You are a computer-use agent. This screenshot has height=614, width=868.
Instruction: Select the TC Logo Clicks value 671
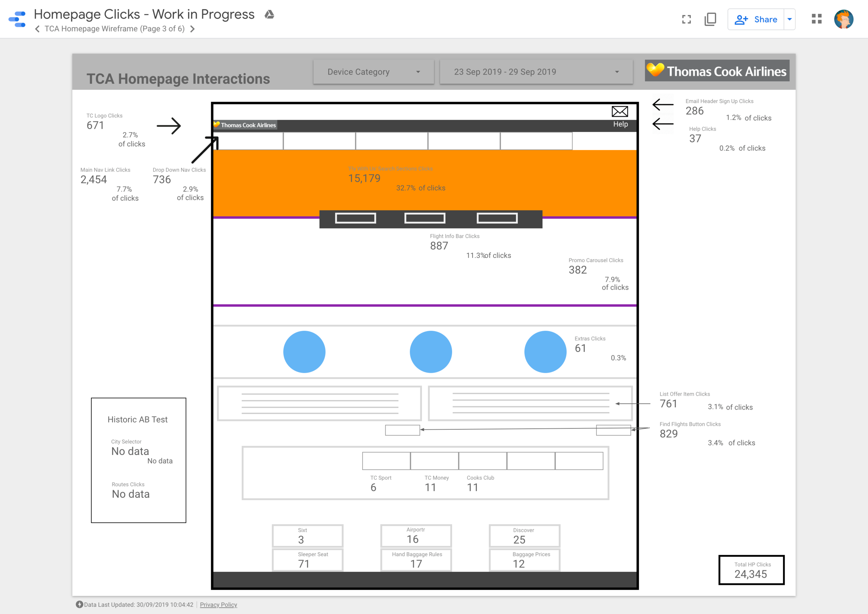(x=95, y=125)
